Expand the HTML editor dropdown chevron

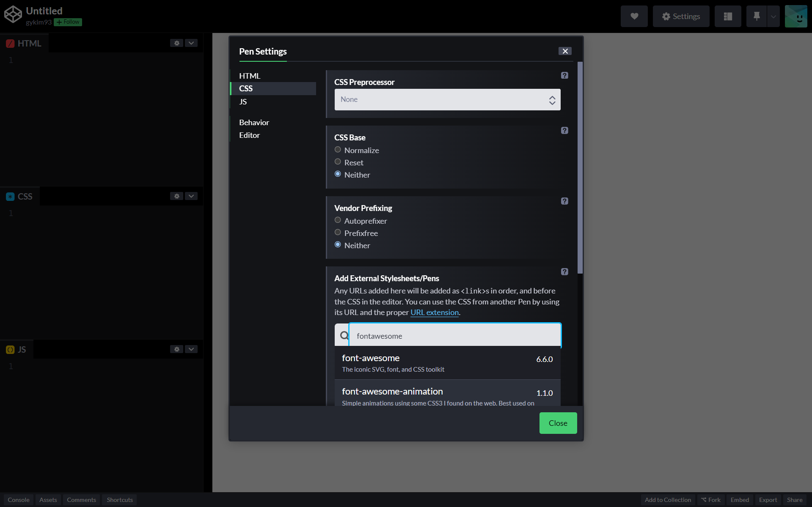click(191, 43)
